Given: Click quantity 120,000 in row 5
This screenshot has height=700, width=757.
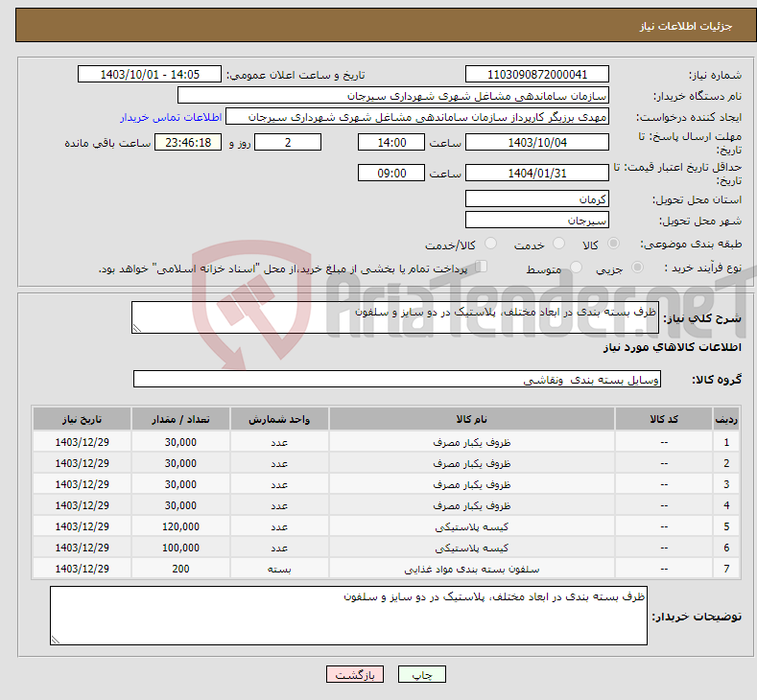Looking at the screenshot, I should point(180,526).
